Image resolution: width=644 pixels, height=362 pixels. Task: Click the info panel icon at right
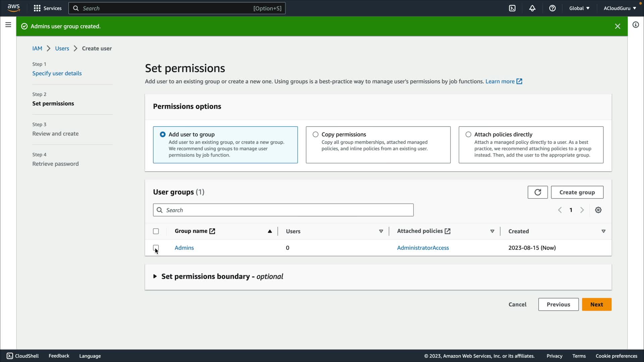point(636,25)
